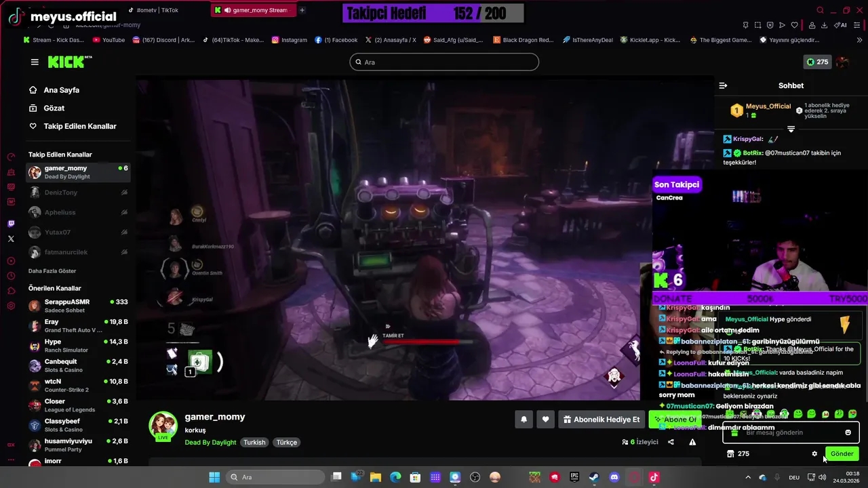The image size is (868, 488).
Task: Share the stream via share icon
Action: tap(671, 442)
